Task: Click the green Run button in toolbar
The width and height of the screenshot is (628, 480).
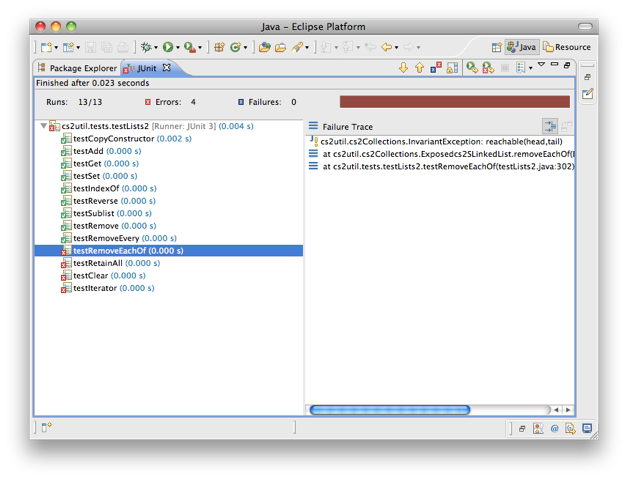Action: click(x=168, y=47)
